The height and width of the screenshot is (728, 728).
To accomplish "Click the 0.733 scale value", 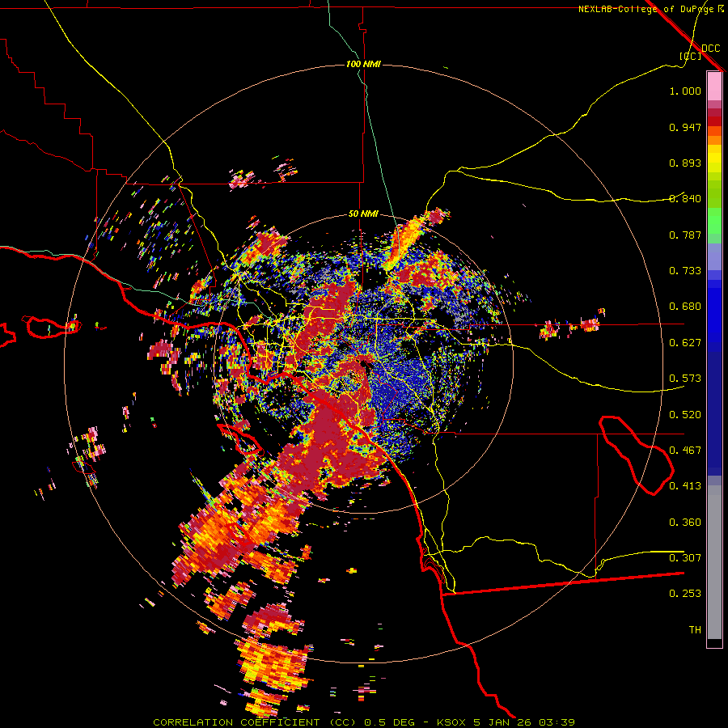I will (x=685, y=271).
